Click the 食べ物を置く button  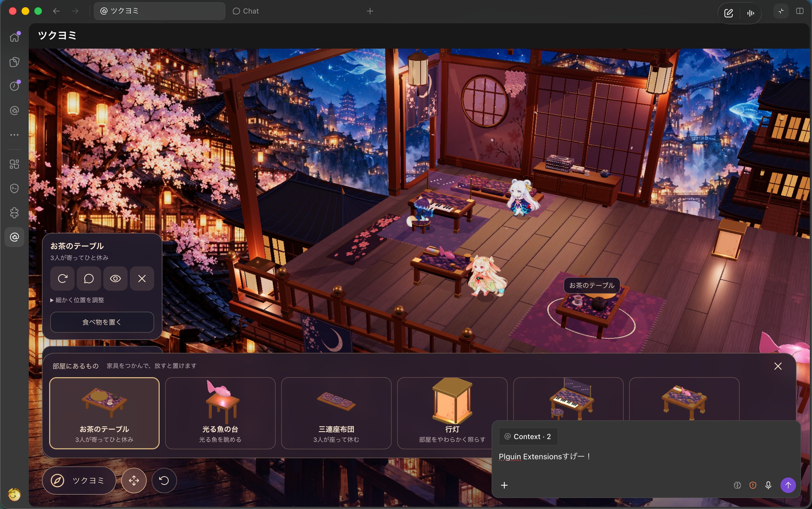[x=102, y=322]
